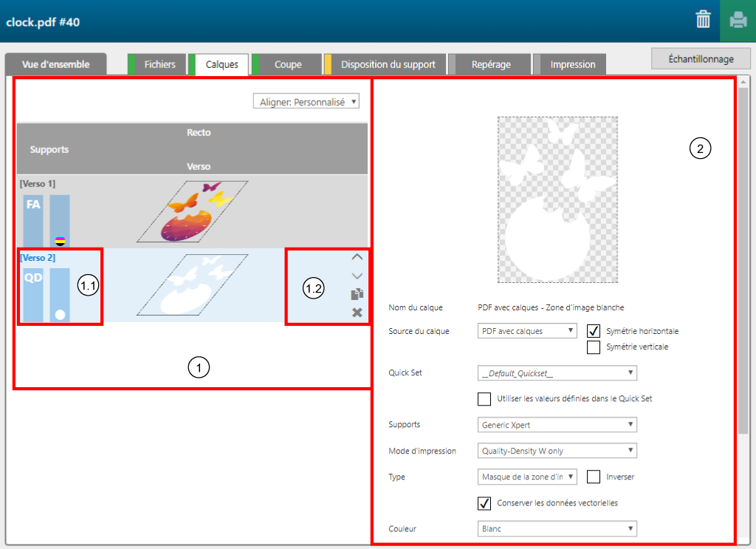Open the Aligner: Personnalisé dropdown

(306, 102)
